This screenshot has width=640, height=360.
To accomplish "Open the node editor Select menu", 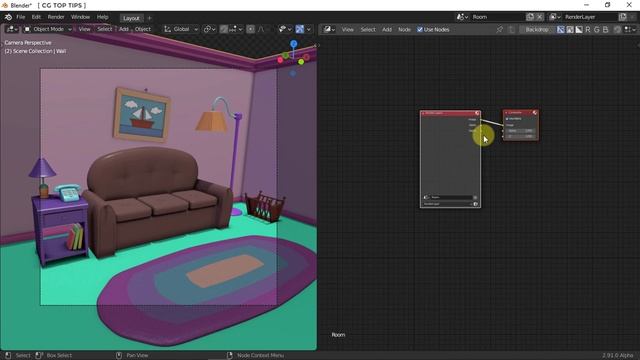I will tap(368, 29).
